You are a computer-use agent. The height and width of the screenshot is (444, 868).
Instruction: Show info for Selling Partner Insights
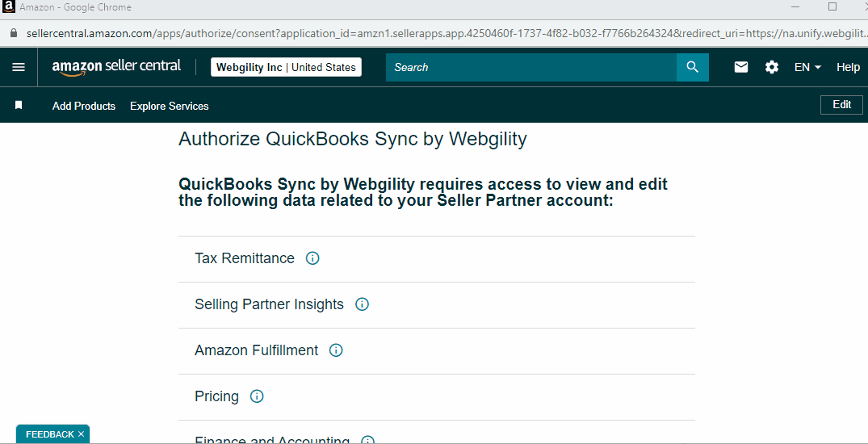click(362, 304)
